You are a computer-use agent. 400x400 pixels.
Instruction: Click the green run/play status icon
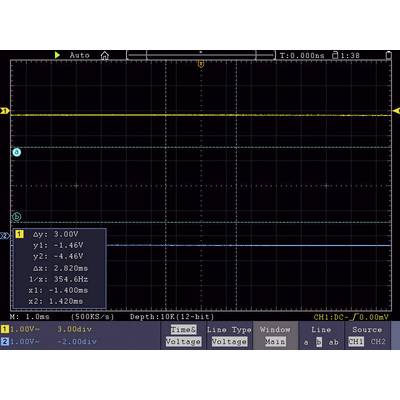(x=57, y=55)
